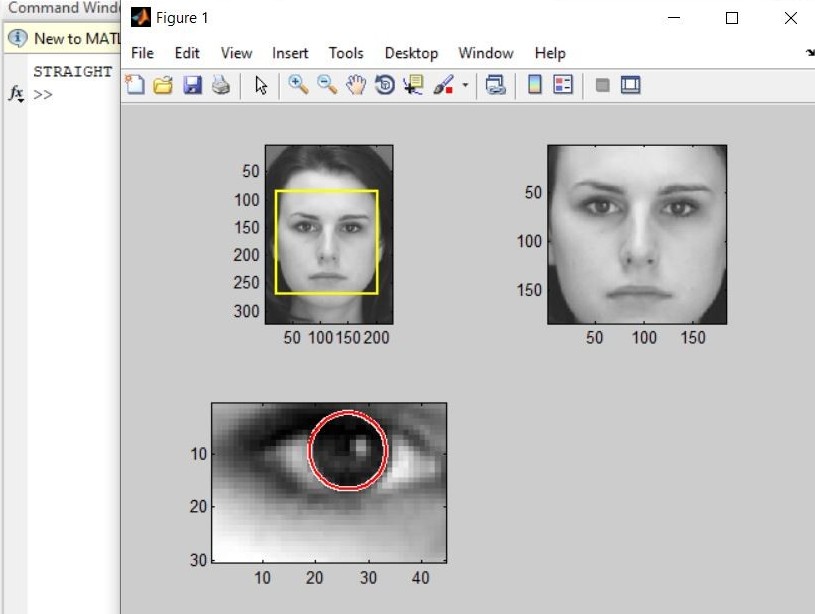Screen dimensions: 815x614
Task: Click the Link Plot icon
Action: coord(493,86)
